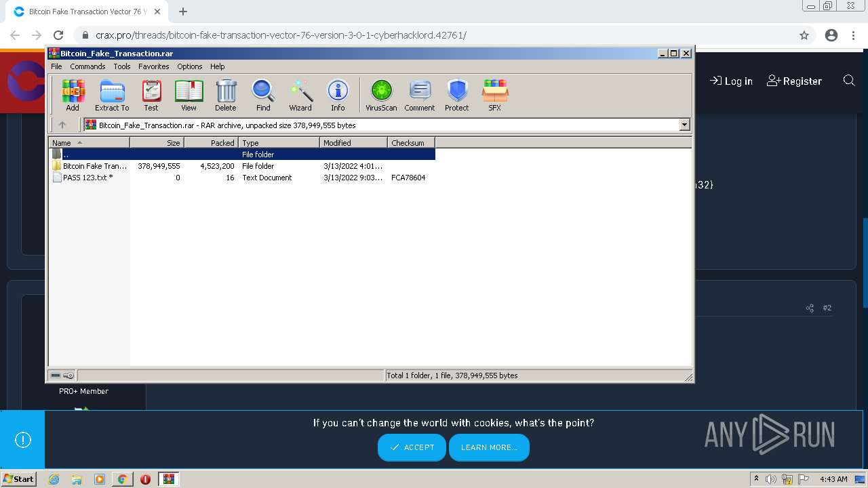This screenshot has height=488, width=868.
Task: Open a new Chrome tab
Action: [x=183, y=12]
